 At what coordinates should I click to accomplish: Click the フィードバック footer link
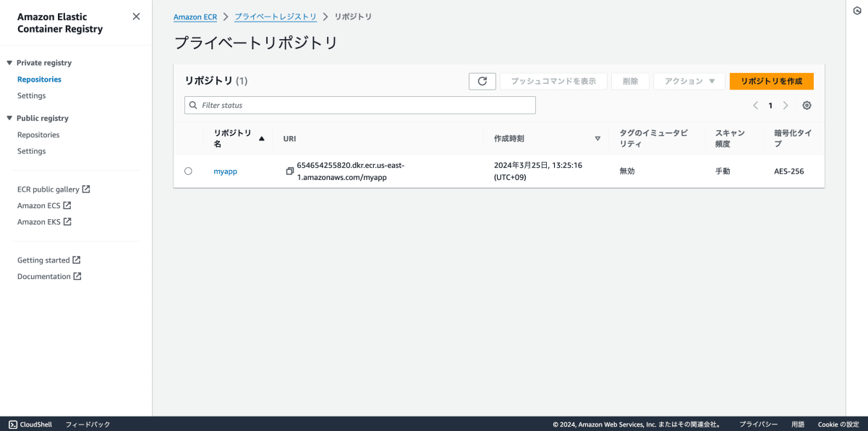click(88, 424)
